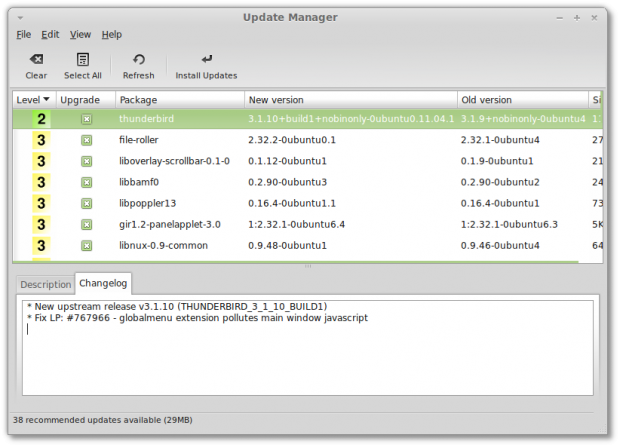Click the level 3 badge for libpoppler13
Image resolution: width=620 pixels, height=447 pixels.
41,204
